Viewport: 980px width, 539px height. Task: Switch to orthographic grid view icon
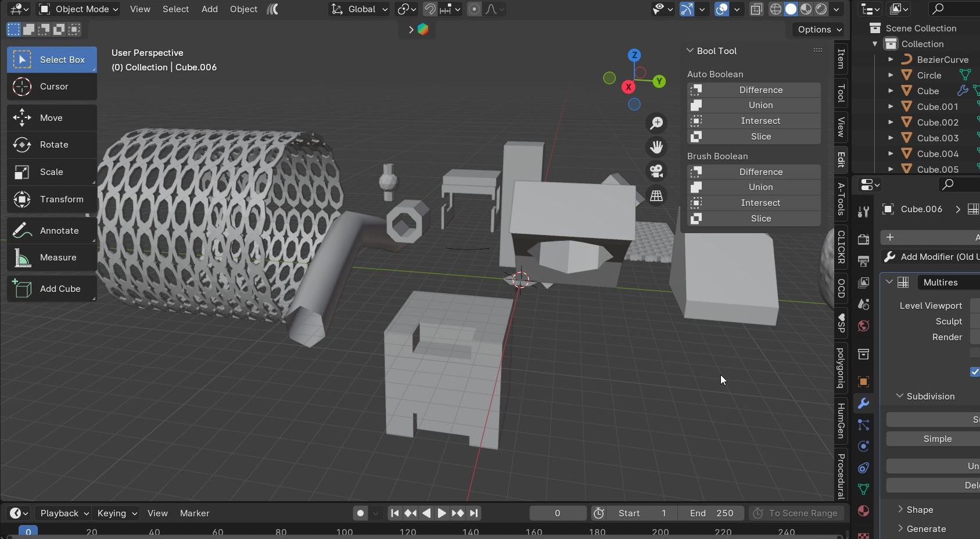point(656,196)
